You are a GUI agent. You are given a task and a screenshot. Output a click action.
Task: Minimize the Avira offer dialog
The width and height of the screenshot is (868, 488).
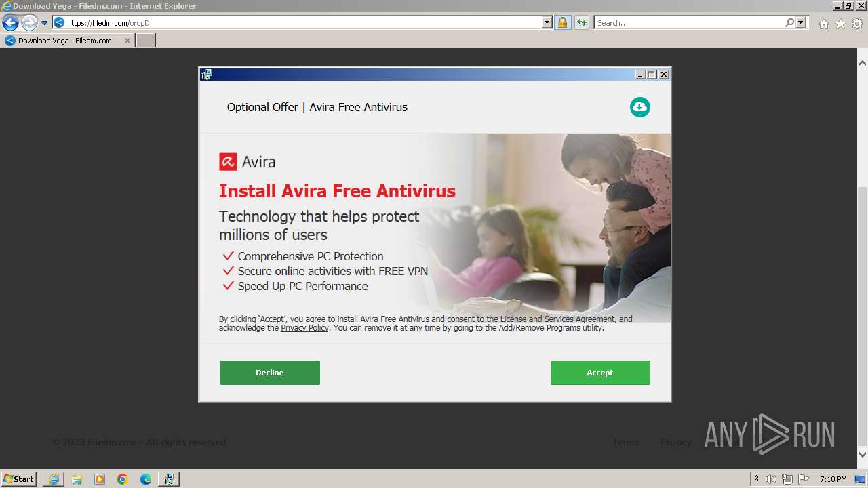(639, 75)
